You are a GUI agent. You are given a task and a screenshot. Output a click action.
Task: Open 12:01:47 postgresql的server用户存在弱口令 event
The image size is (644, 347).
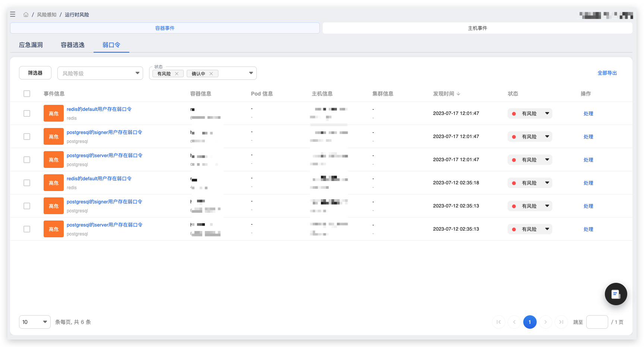click(105, 156)
